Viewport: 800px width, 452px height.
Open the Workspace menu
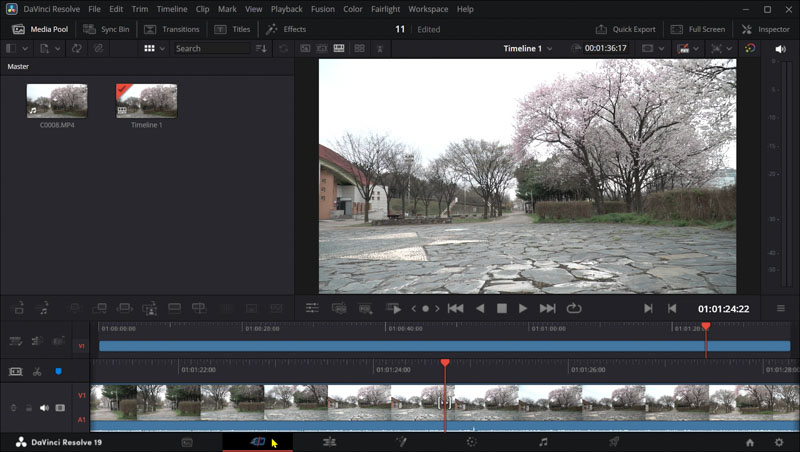pos(428,9)
